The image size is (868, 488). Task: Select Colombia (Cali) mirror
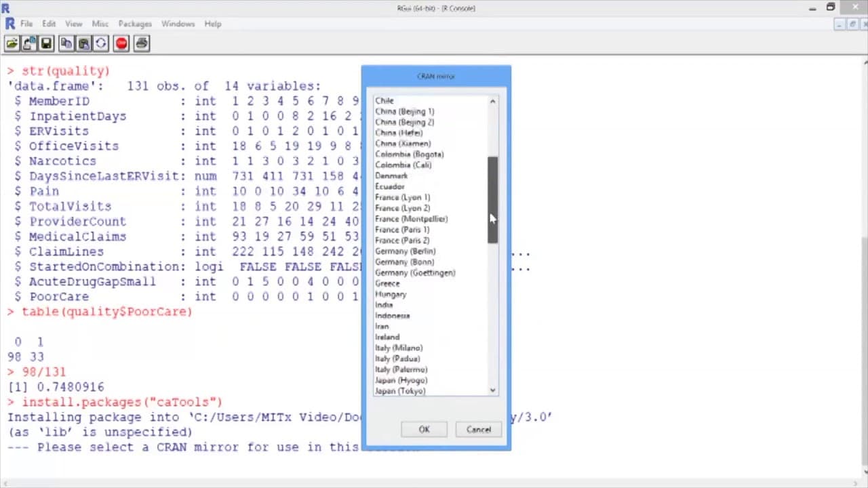click(x=403, y=165)
